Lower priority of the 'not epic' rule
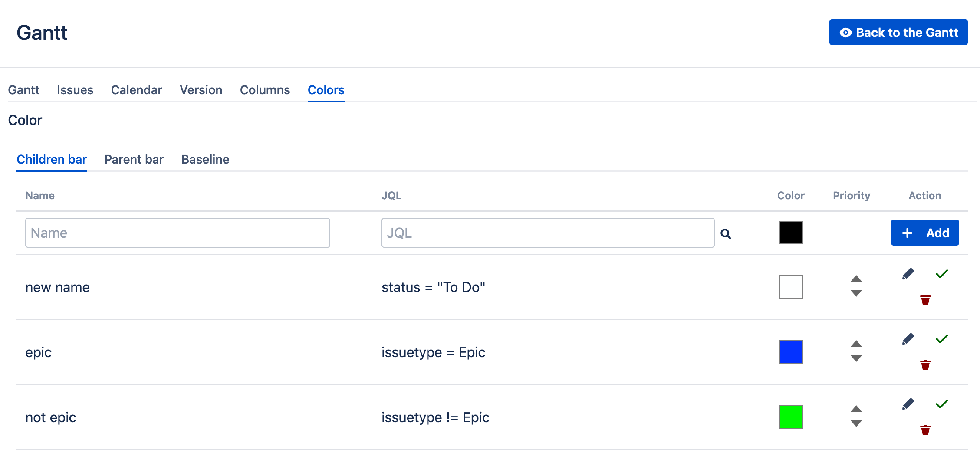 (856, 423)
